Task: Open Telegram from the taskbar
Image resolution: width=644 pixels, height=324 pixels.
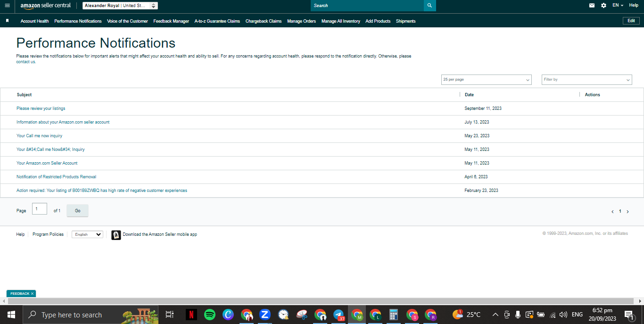Action: (339, 315)
